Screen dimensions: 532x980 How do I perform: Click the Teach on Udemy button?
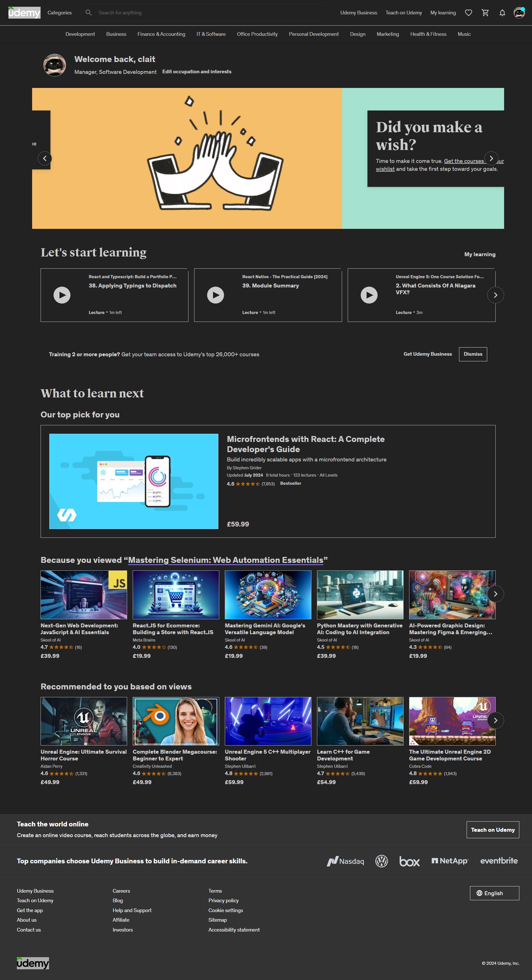(493, 830)
